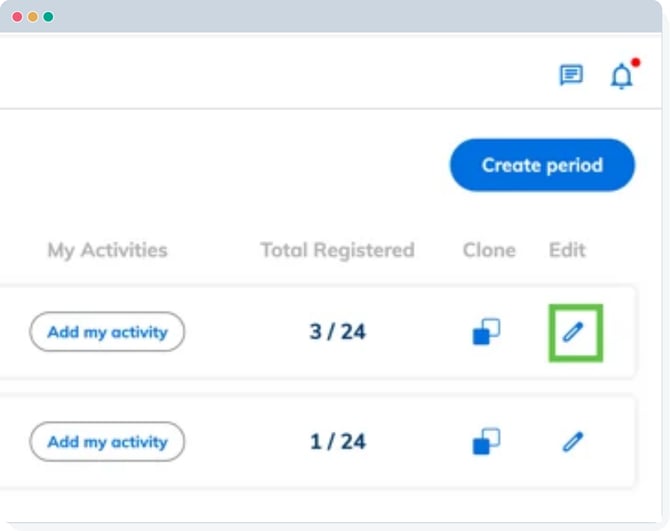The width and height of the screenshot is (670, 531).
Task: Open the notifications bell
Action: coord(622,76)
